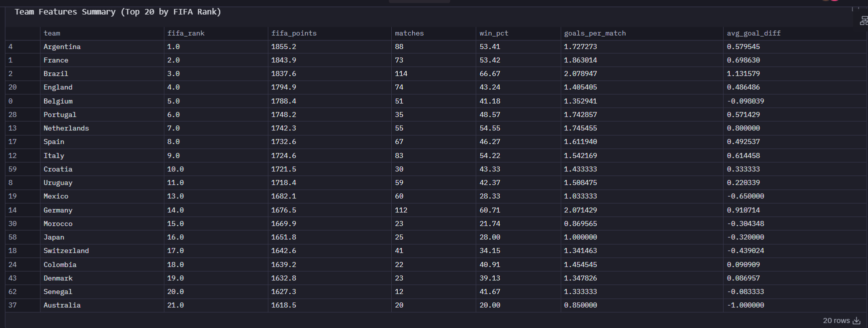Click the goals_per_match column header
Image resolution: width=868 pixels, height=328 pixels.
(595, 33)
